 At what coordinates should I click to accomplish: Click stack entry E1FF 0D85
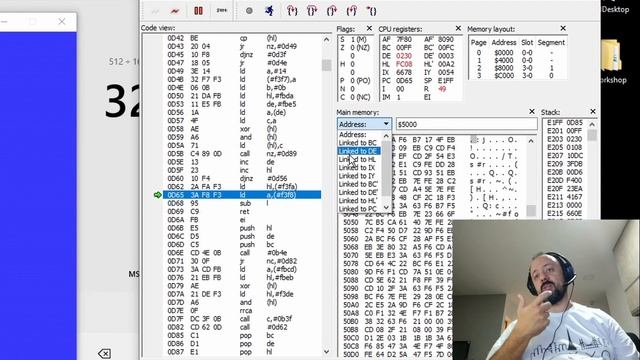click(565, 122)
